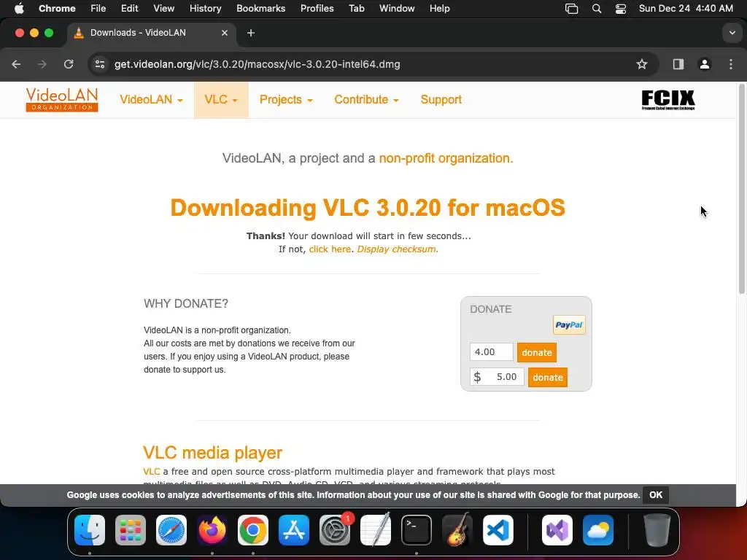Open Visual Studio (purple) from the Dock

(x=557, y=530)
